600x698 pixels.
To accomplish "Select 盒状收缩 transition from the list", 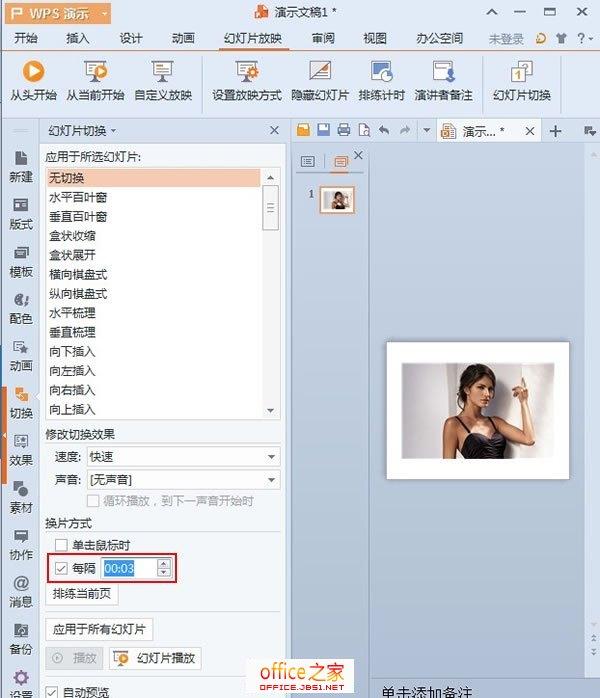I will point(73,236).
